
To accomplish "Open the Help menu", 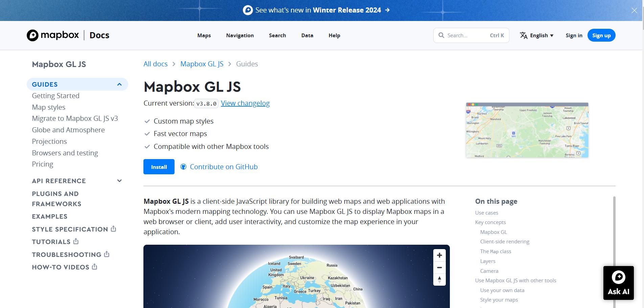I will [334, 35].
